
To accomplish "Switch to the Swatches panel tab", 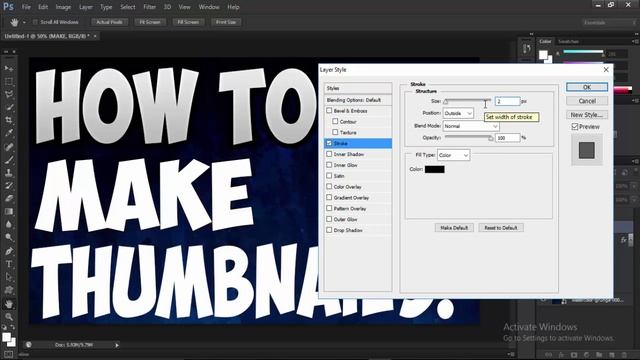I will (568, 41).
